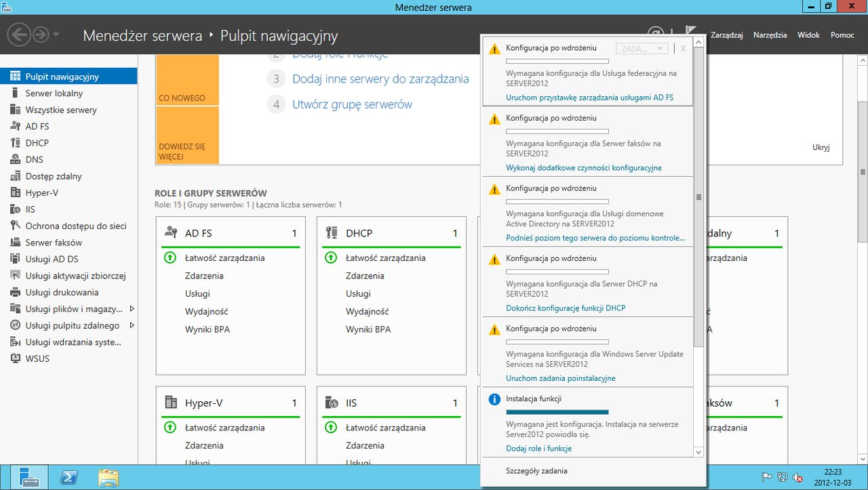The width and height of the screenshot is (868, 490).
Task: Click scroll up arrow of notification panel
Action: click(x=698, y=43)
